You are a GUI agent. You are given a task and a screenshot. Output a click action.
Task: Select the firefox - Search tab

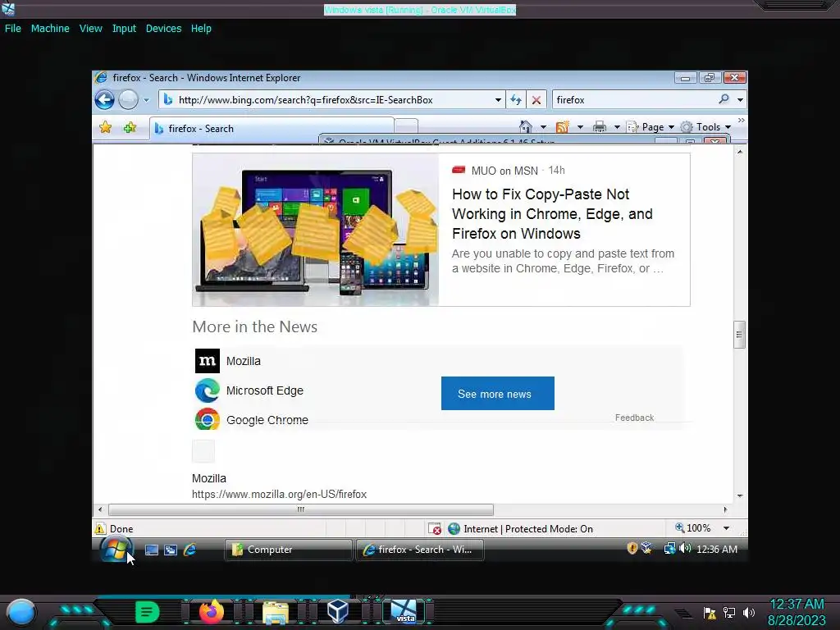pyautogui.click(x=272, y=129)
